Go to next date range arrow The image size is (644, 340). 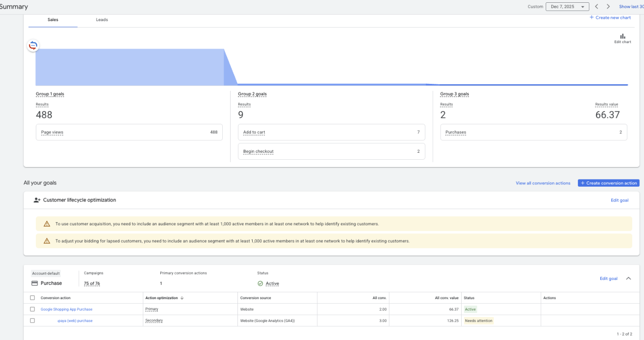608,6
